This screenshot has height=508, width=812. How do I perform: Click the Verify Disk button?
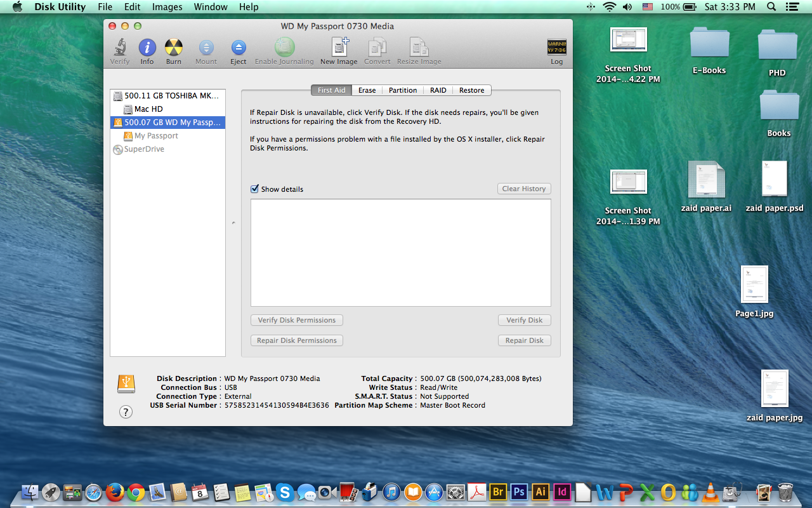pyautogui.click(x=525, y=320)
